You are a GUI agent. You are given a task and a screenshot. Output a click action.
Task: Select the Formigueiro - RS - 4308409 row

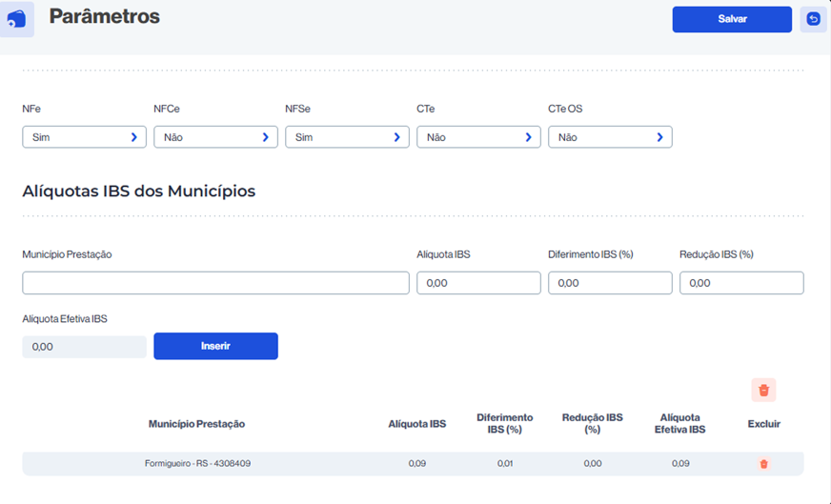pos(198,464)
